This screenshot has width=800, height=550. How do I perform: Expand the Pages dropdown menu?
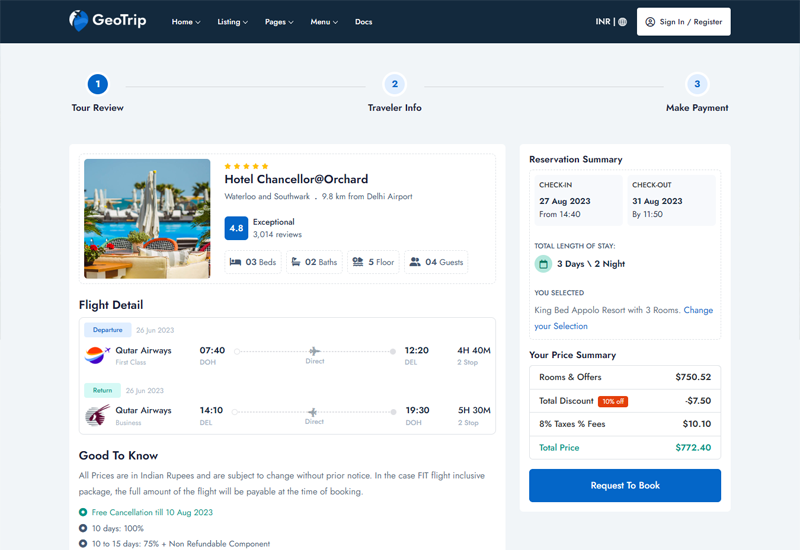tap(279, 22)
